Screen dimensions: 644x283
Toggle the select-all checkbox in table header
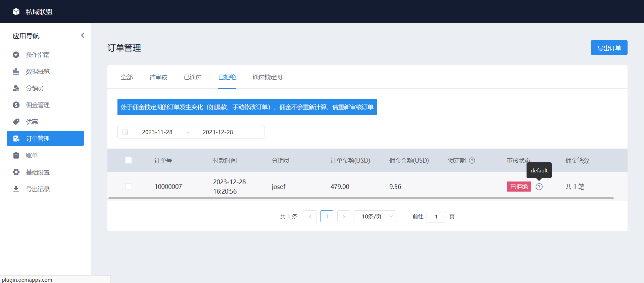pyautogui.click(x=129, y=160)
